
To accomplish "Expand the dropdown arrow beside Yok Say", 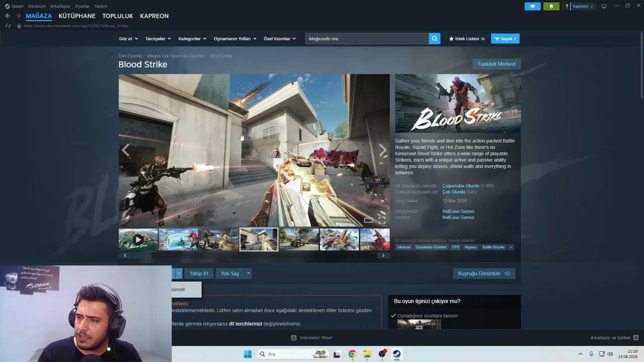I will (x=248, y=274).
